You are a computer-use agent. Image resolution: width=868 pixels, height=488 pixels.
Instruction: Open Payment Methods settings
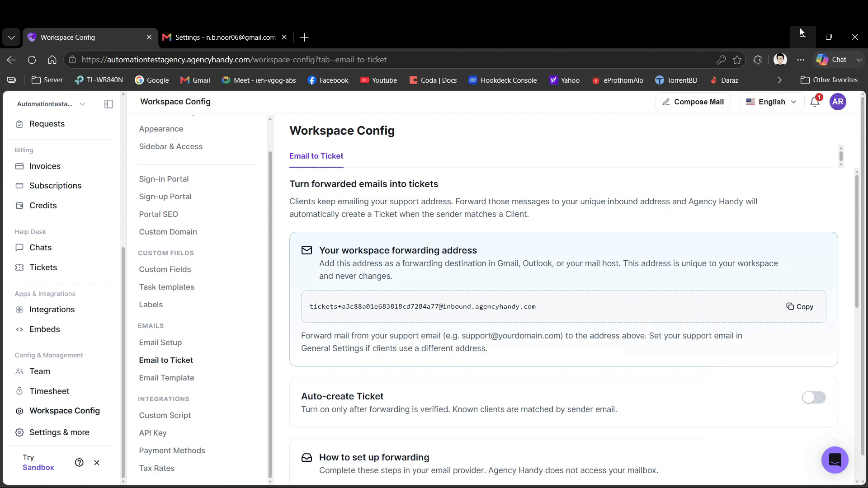[x=172, y=450]
